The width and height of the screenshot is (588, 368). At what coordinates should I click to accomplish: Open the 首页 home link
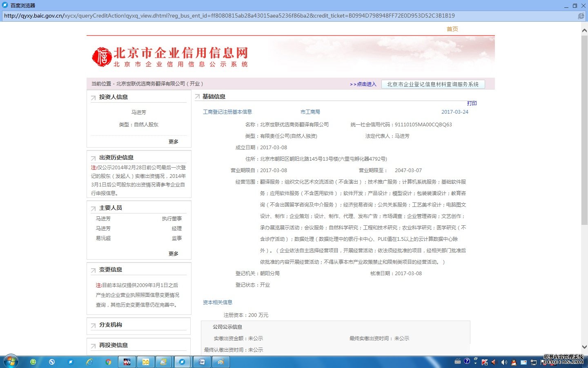(452, 29)
